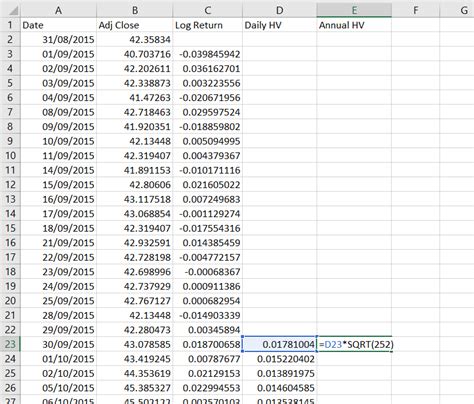Click cell with value -0.039845942
Viewport: 474px width, 404px height.
[x=208, y=54]
